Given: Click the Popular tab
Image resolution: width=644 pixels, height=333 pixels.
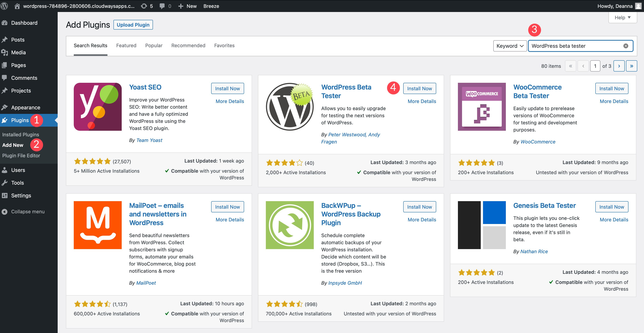Looking at the screenshot, I should click(x=154, y=46).
